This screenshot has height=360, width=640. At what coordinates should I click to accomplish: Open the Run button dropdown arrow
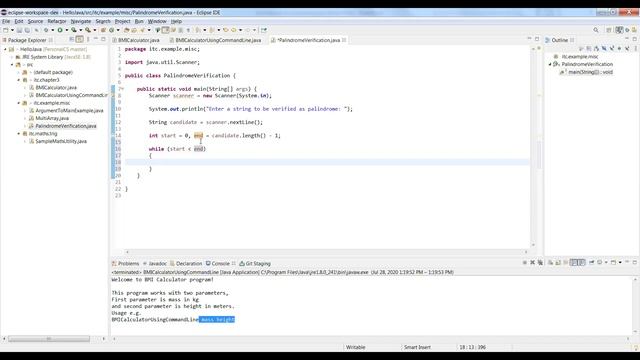click(x=67, y=30)
